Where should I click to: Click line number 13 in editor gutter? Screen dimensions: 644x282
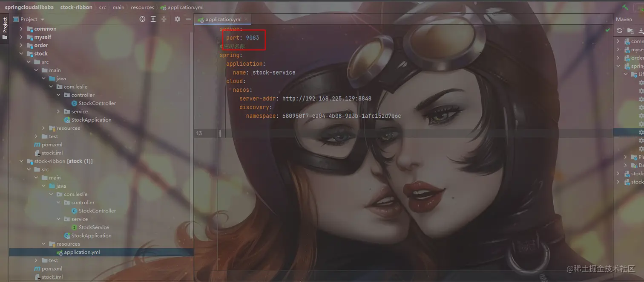click(199, 134)
